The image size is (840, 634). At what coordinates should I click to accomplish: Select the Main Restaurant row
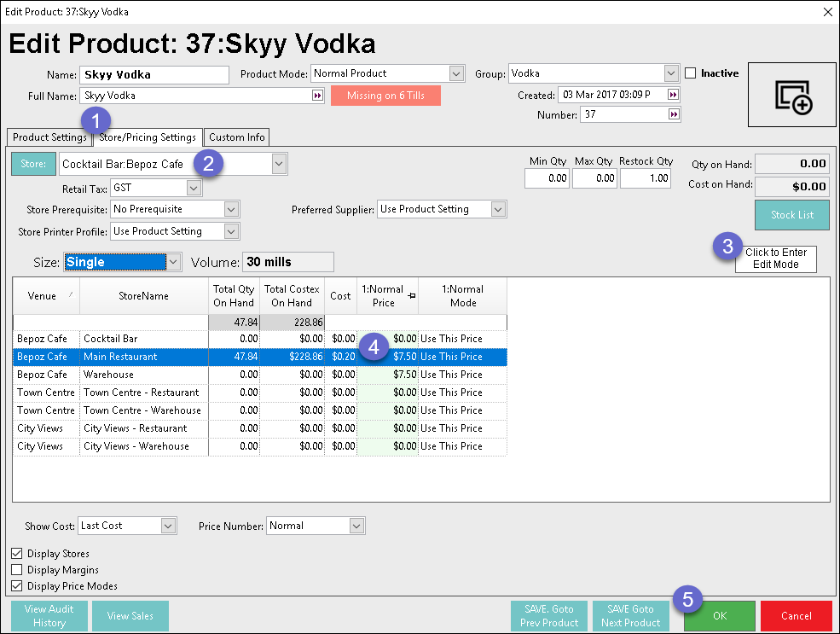(x=260, y=357)
